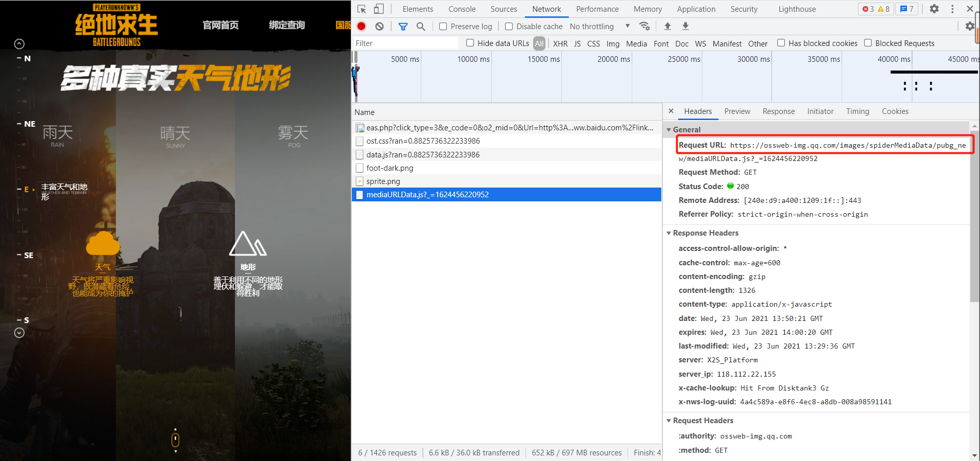Select the data.js request row

[507, 154]
